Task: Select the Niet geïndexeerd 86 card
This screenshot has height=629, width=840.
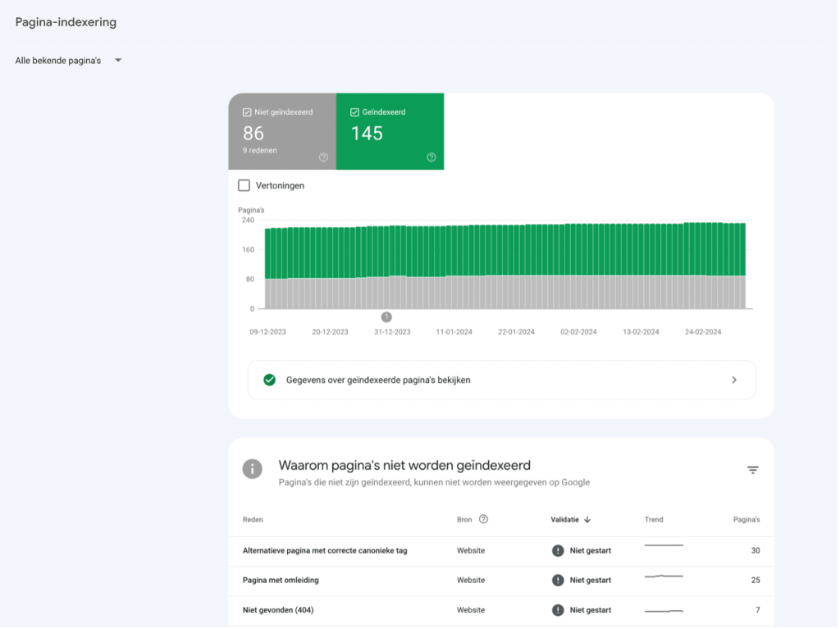Action: coord(282,131)
